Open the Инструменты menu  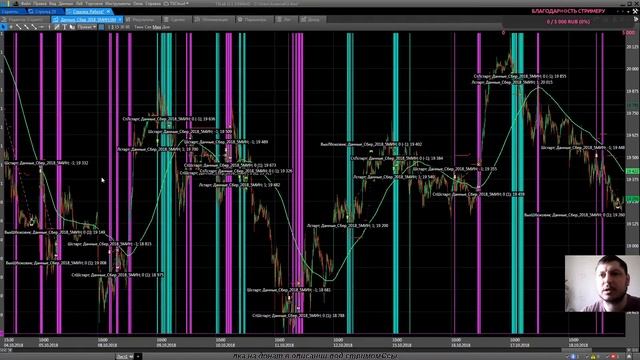pyautogui.click(x=118, y=3)
